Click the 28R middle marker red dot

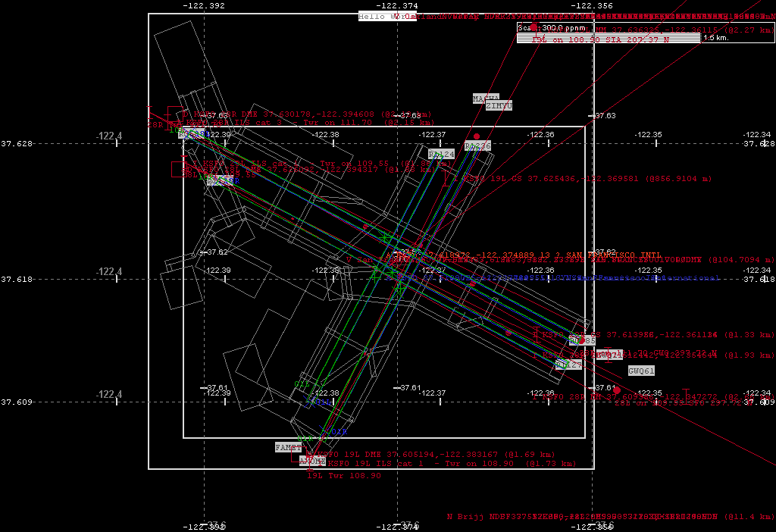point(617,390)
